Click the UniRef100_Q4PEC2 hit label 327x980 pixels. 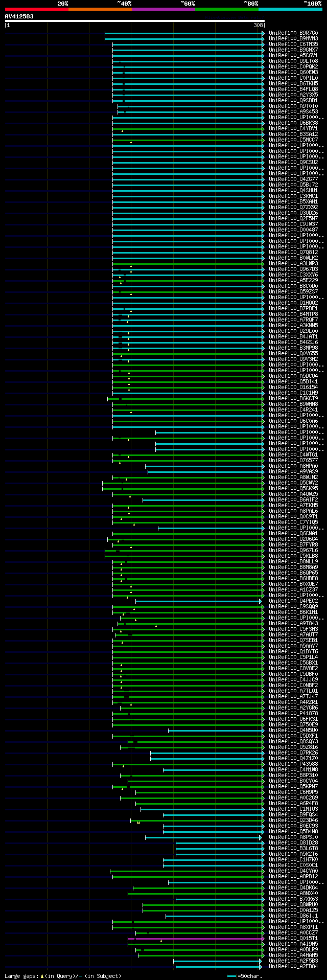(293, 601)
